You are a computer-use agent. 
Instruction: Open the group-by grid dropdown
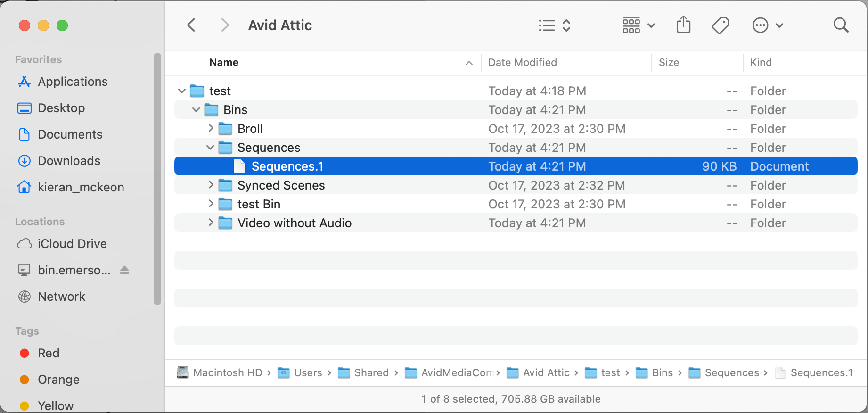[639, 25]
